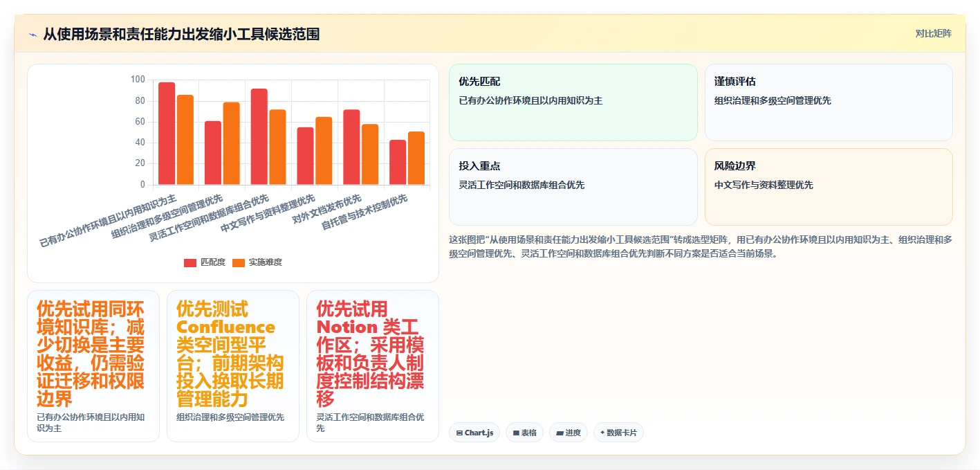Click the y-axis value 80
Viewport: 980px width, 470px height.
(x=140, y=101)
